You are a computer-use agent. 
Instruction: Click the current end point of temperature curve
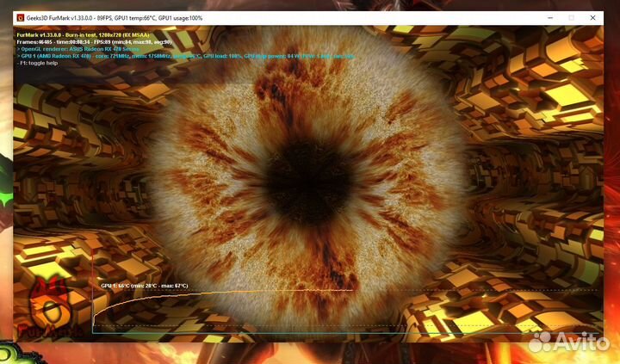click(x=352, y=290)
